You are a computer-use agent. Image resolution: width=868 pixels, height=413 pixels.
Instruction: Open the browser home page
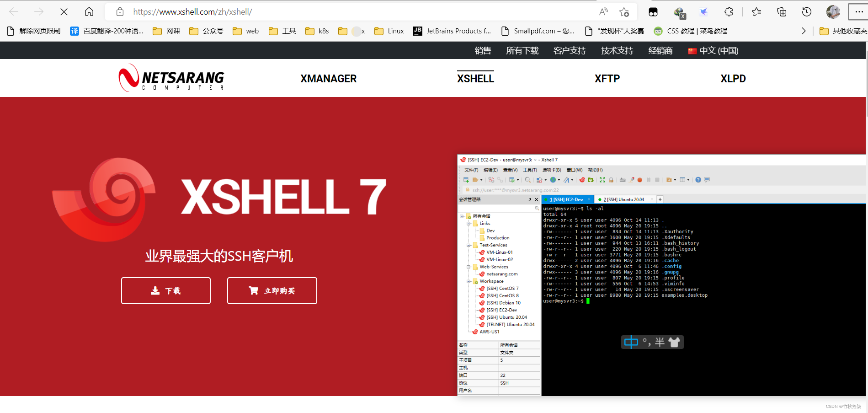coord(89,12)
